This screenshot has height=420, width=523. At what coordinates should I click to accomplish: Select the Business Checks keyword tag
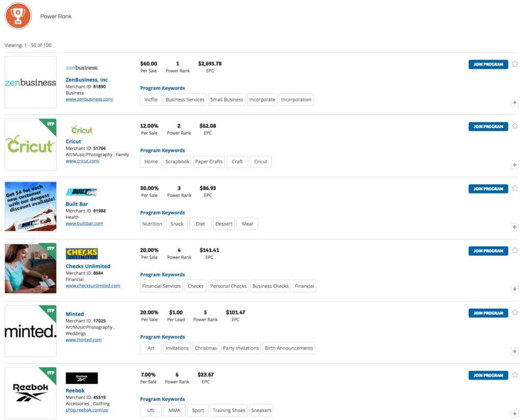[271, 286]
